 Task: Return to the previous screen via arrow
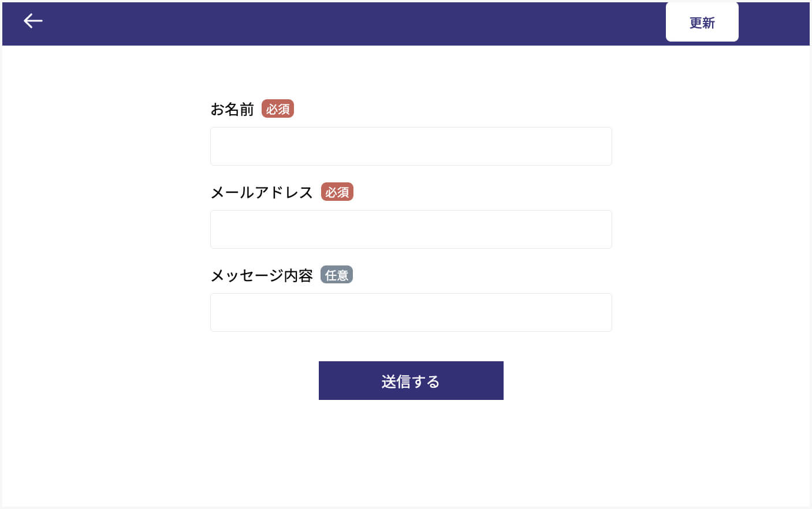(33, 21)
